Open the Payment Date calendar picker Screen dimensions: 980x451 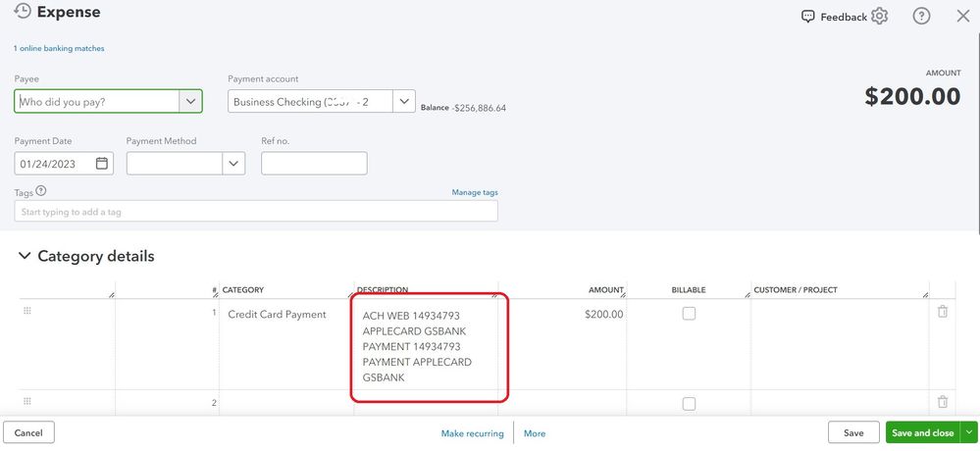pos(102,164)
